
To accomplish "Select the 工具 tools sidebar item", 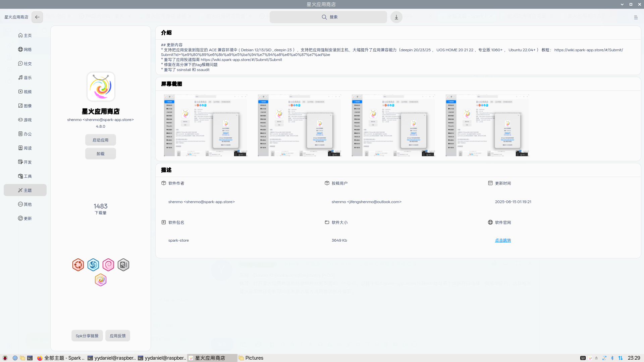I will click(25, 176).
